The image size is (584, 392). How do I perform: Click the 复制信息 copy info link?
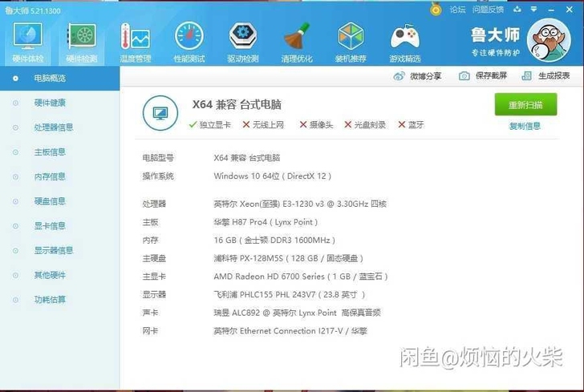[525, 126]
